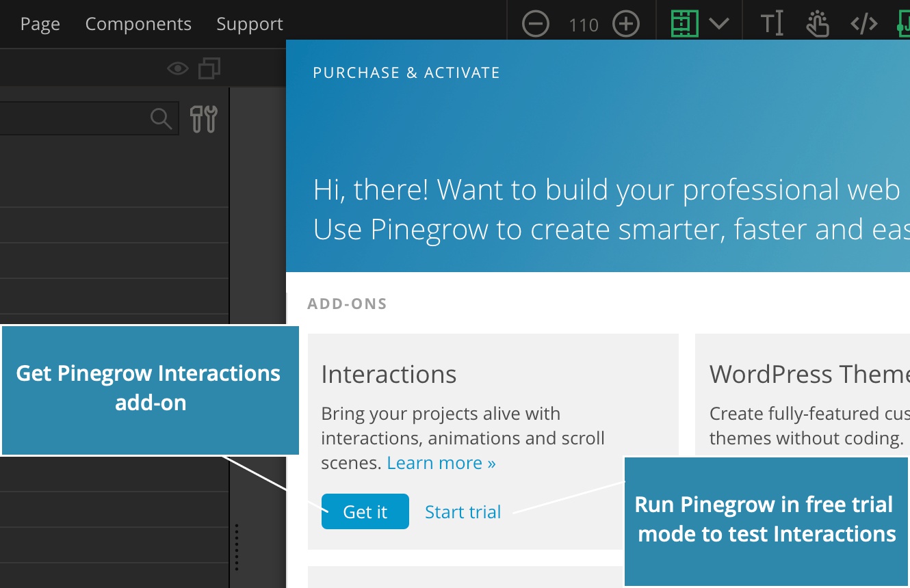The width and height of the screenshot is (910, 588).
Task: Click the dotted panel resize handle
Action: click(x=237, y=547)
